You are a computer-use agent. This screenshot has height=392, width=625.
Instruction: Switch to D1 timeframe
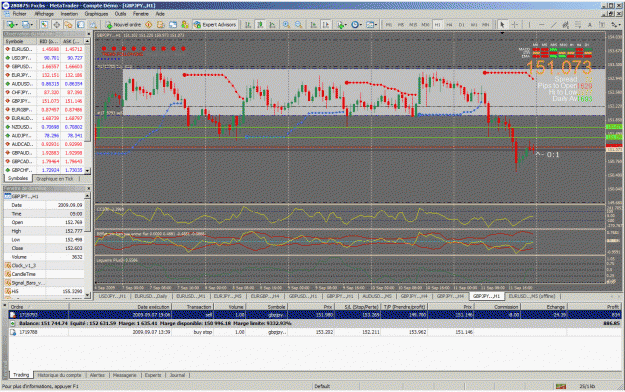click(462, 25)
